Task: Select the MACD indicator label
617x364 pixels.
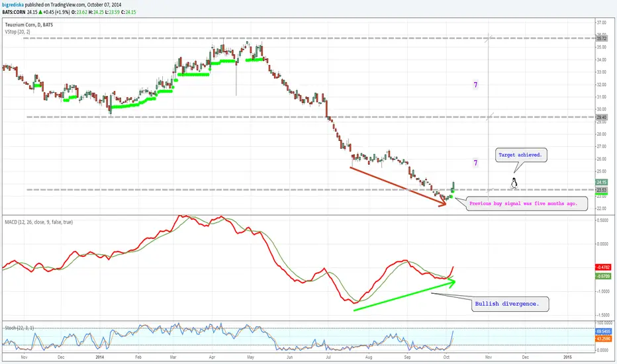Action: click(38, 222)
